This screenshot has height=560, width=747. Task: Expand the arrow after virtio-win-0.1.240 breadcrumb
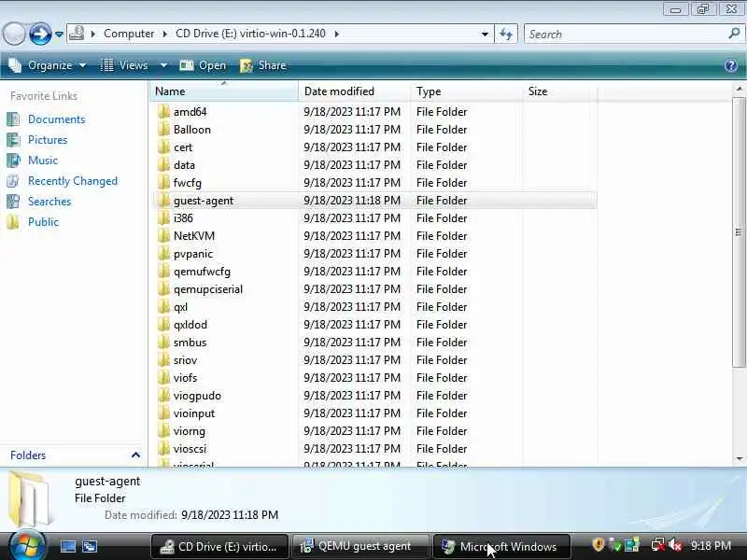coord(337,34)
